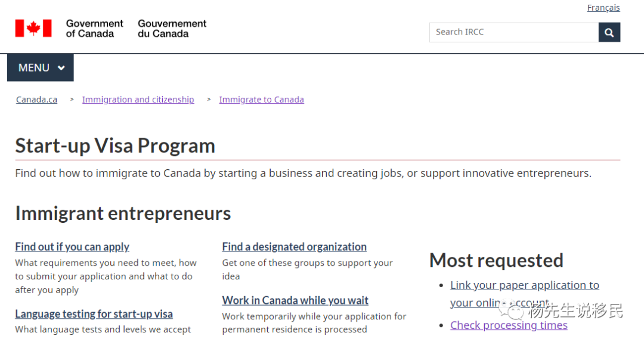Click the Immigrant entrepreneurs heading
This screenshot has height=339, width=644.
tap(123, 213)
